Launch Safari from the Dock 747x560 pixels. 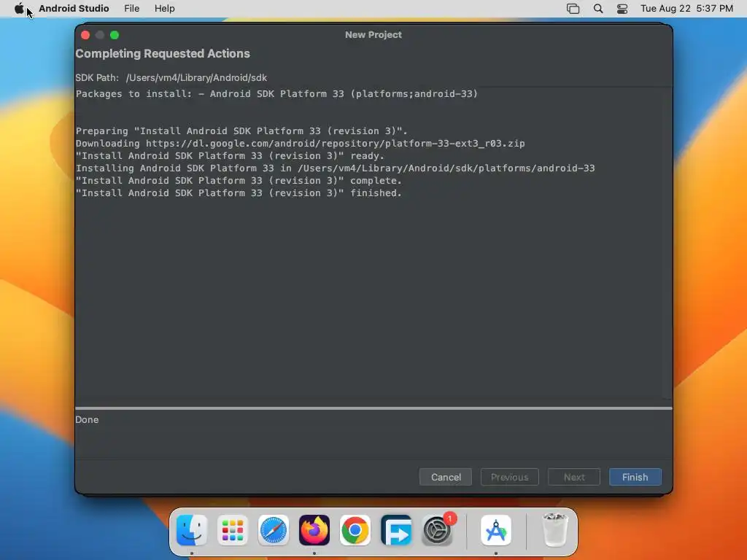pyautogui.click(x=274, y=530)
